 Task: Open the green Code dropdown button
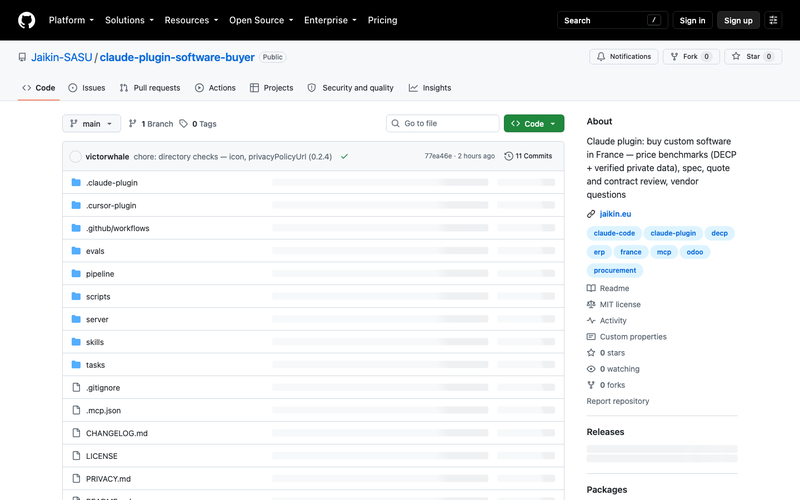pyautogui.click(x=534, y=123)
